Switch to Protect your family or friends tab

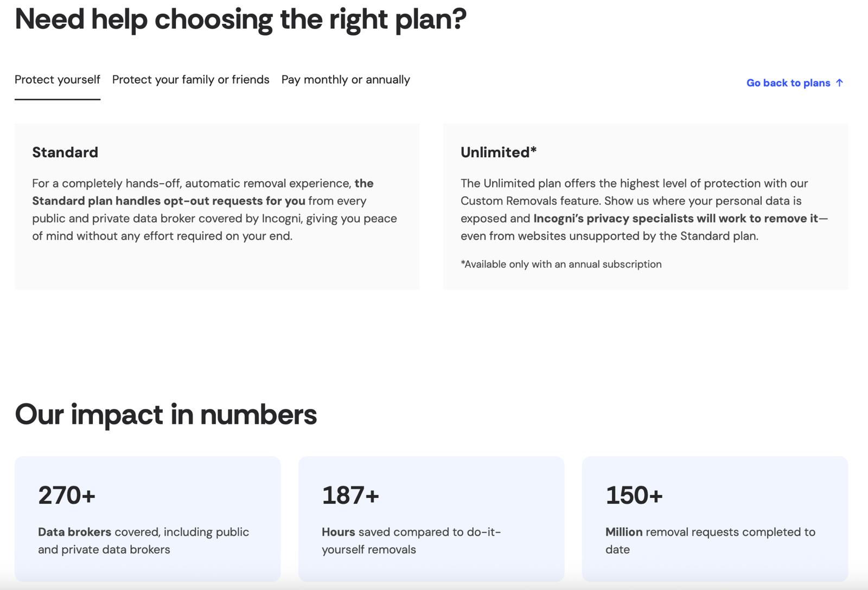tap(190, 80)
